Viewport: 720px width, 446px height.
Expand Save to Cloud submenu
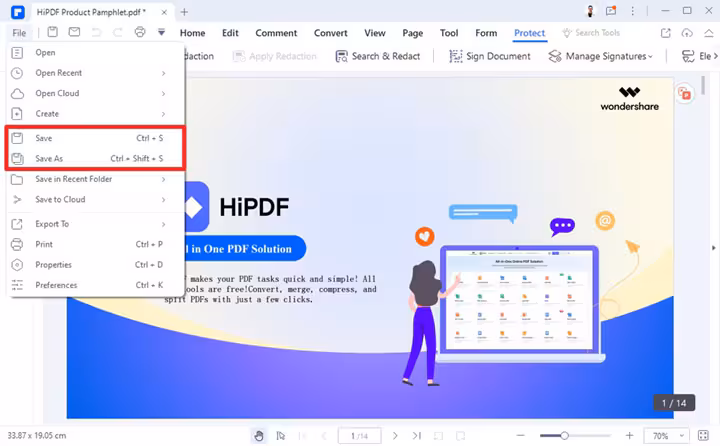95,199
